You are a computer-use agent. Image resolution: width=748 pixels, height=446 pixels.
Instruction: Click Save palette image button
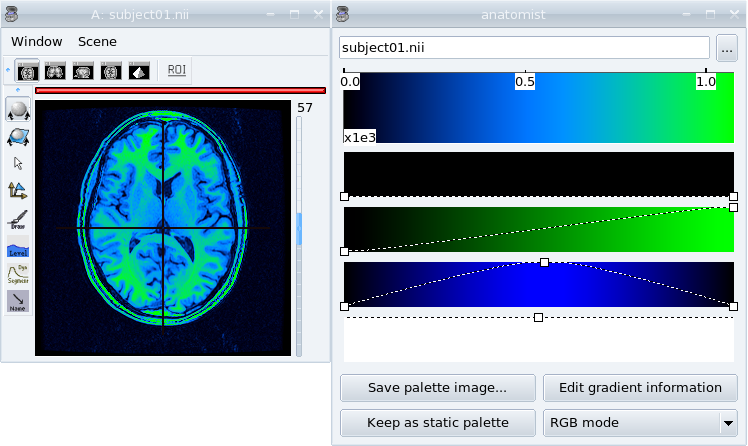point(437,388)
